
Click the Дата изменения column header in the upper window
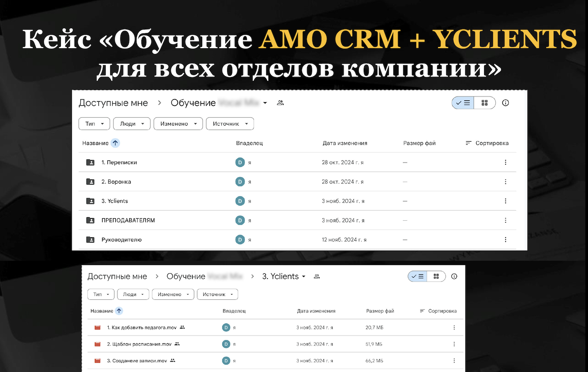click(345, 143)
